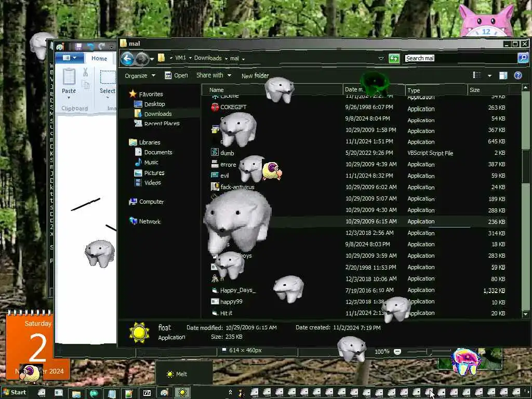Click the Cut scissors icon in Paint

click(86, 72)
